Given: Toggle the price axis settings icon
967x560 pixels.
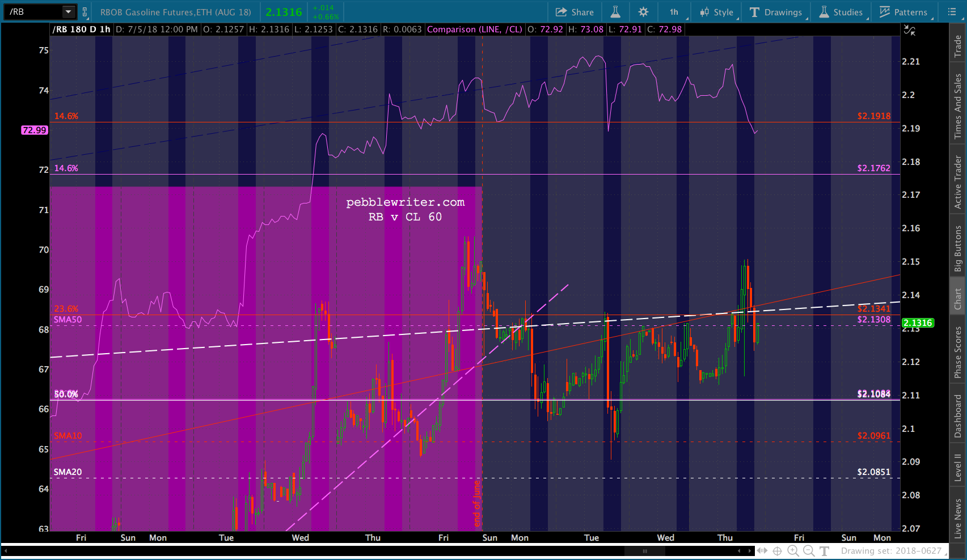Looking at the screenshot, I should click(x=910, y=31).
